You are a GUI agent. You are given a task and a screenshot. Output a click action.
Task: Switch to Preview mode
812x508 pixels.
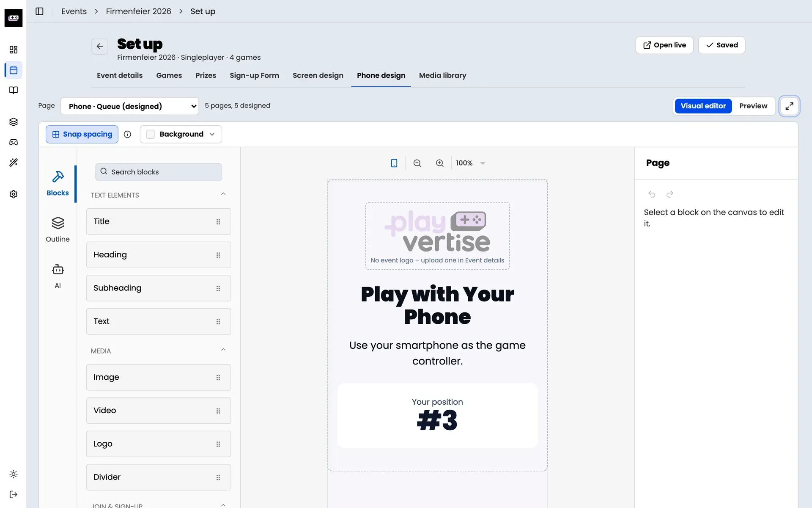753,106
